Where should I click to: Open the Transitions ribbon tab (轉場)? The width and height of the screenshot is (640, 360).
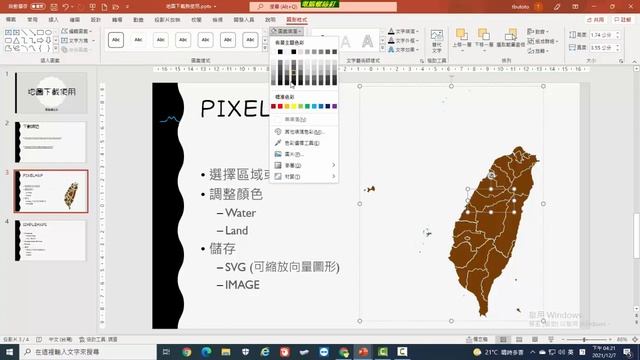tap(117, 20)
